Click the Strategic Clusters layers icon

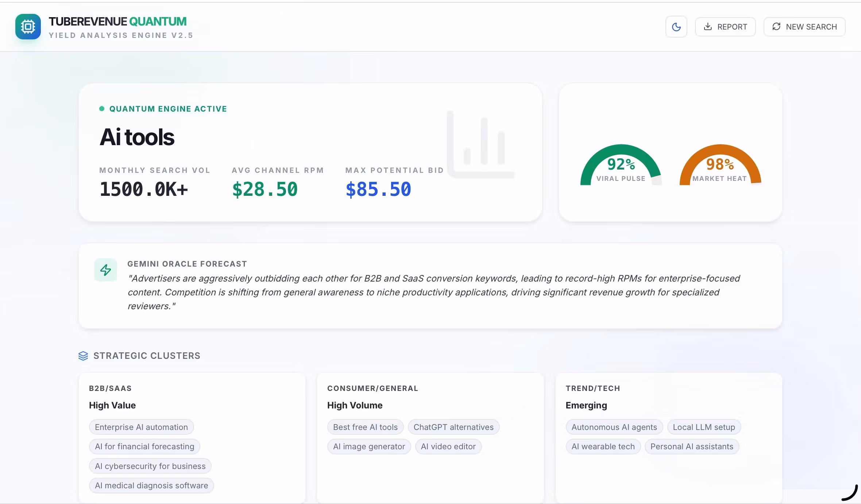pyautogui.click(x=83, y=356)
